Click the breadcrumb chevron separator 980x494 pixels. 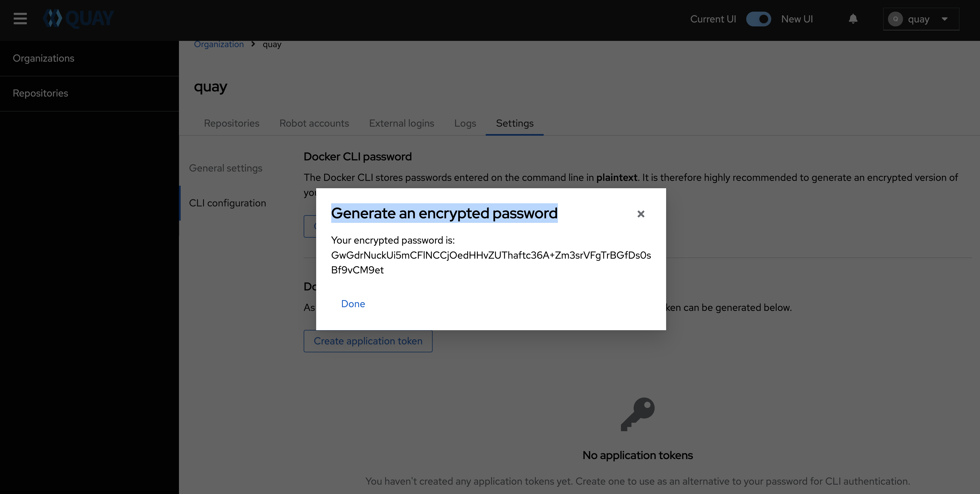[253, 44]
